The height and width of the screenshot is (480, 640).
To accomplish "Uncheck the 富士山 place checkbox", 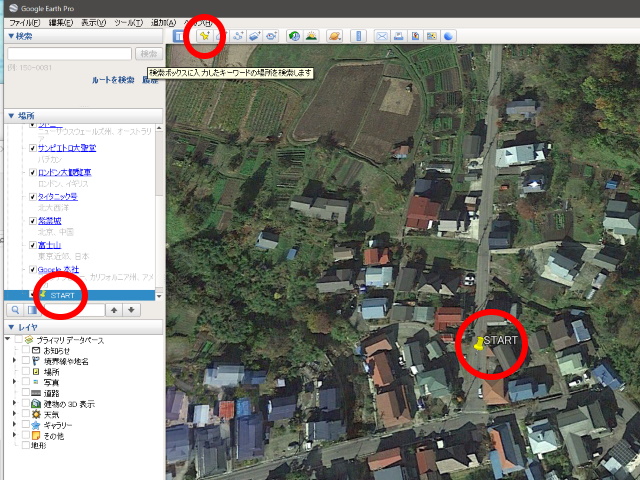I will click(33, 245).
